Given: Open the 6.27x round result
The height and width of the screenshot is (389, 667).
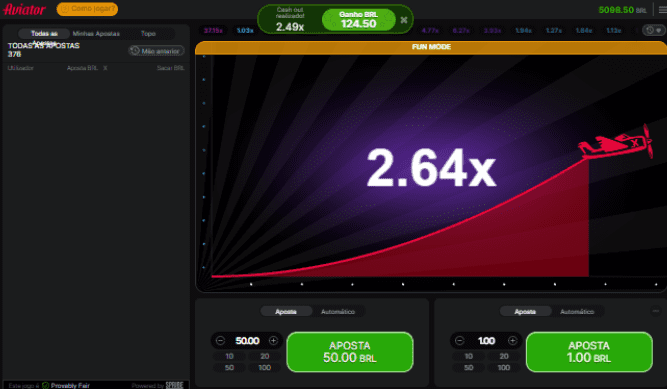Looking at the screenshot, I should [461, 31].
